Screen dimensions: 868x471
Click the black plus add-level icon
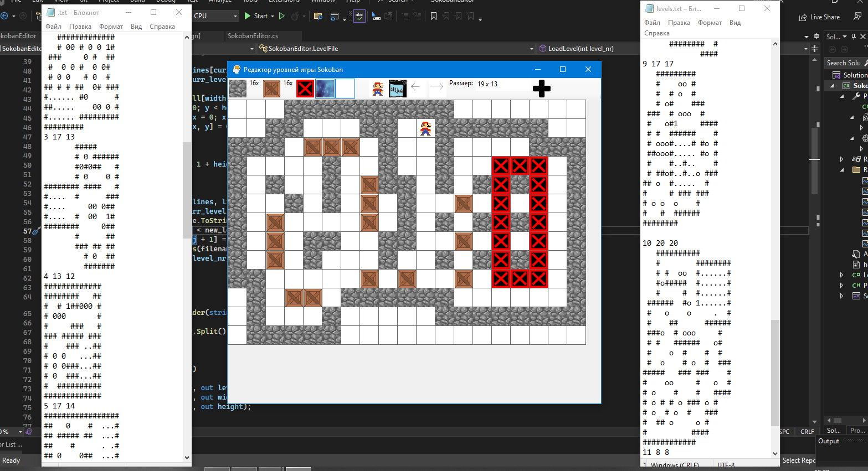[541, 89]
